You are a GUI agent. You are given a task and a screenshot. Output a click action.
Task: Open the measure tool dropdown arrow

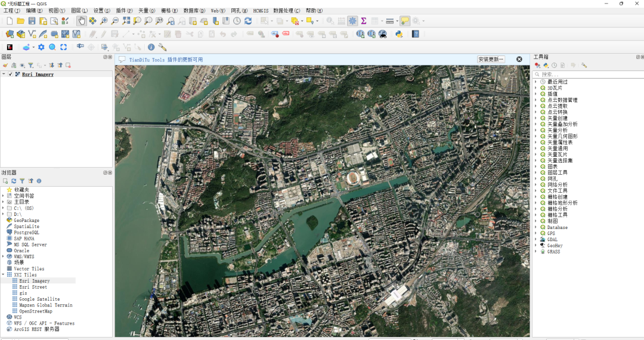(397, 21)
